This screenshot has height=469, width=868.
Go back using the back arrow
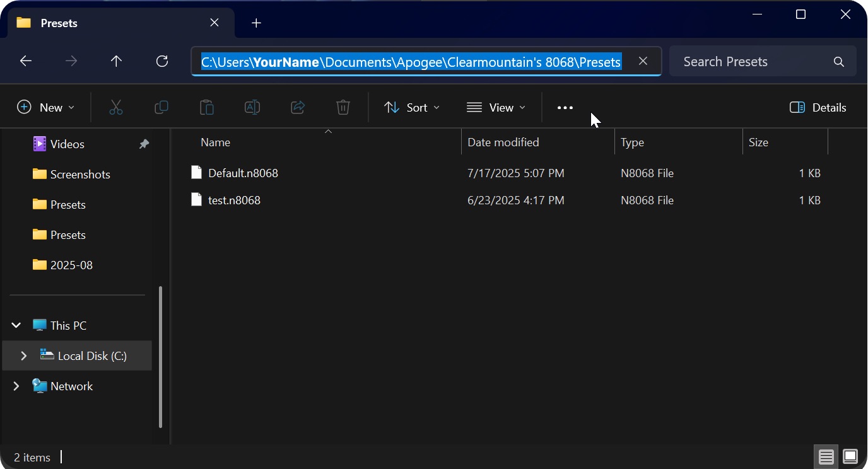click(x=26, y=61)
